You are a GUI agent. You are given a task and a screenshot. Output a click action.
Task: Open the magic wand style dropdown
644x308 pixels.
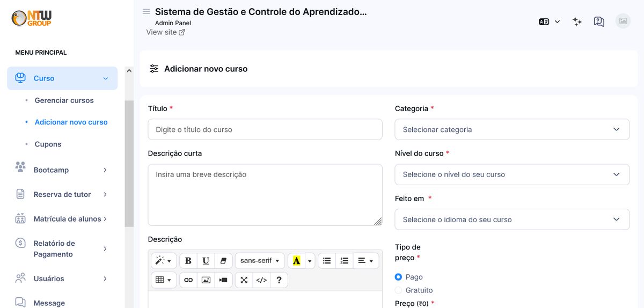tap(164, 261)
